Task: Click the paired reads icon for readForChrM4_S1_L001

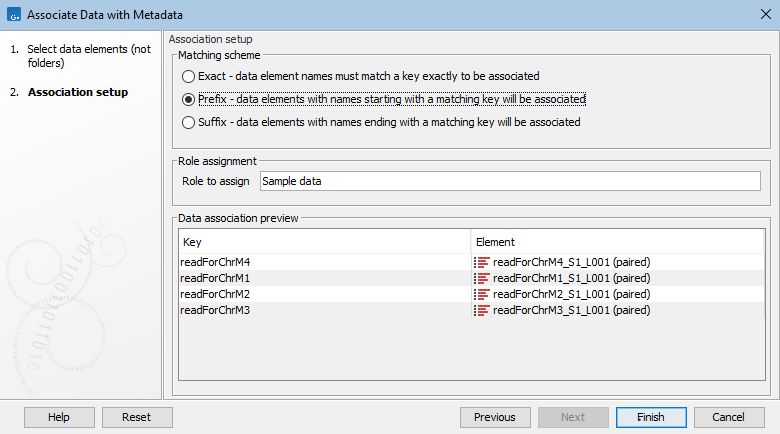Action: [x=482, y=262]
